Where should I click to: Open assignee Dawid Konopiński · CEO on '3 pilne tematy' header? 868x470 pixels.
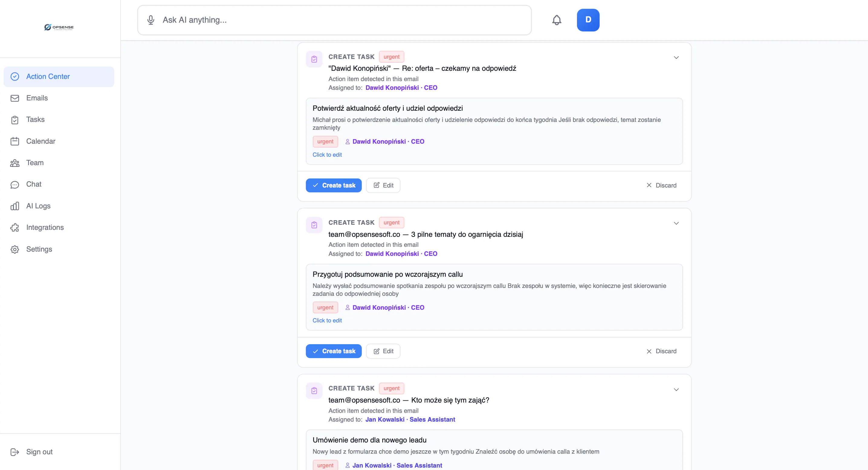(x=401, y=253)
